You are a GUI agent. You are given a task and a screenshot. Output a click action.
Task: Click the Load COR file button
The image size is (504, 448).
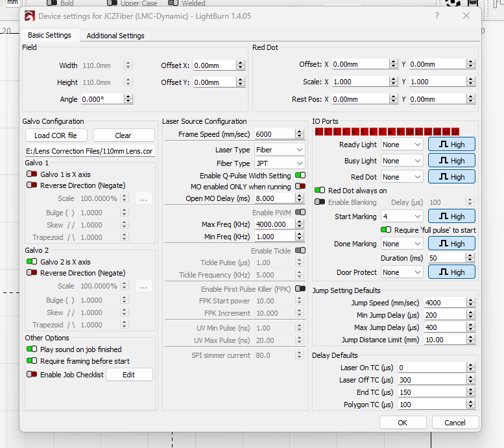56,136
